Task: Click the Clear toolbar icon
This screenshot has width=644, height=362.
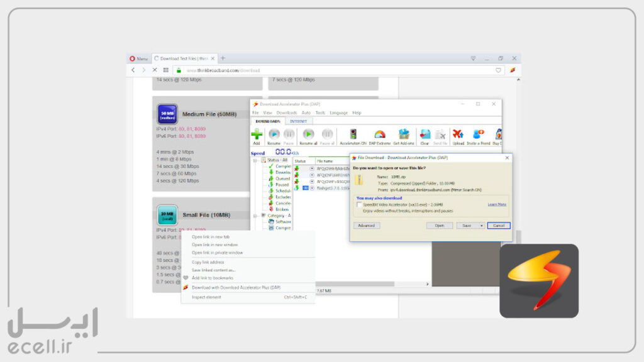Action: 425,134
